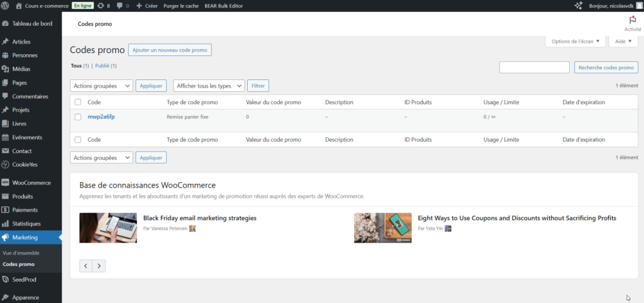The height and width of the screenshot is (303, 644).
Task: Click the Livres book icon
Action: tap(5, 123)
